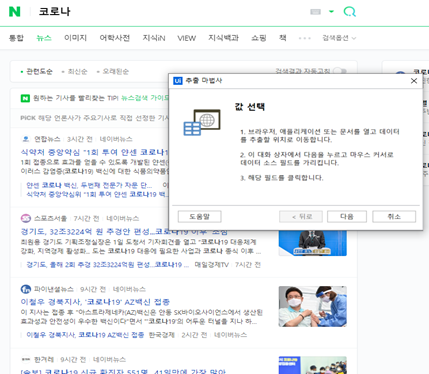The image size is (429, 374).
Task: Open the 경기도, 32조3224억 원 추경안 headline
Action: (x=124, y=232)
